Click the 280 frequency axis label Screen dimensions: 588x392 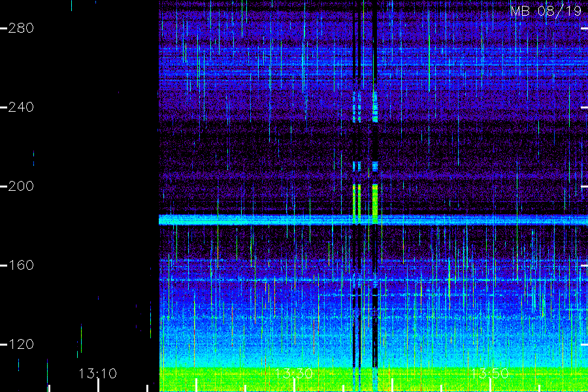pyautogui.click(x=21, y=28)
